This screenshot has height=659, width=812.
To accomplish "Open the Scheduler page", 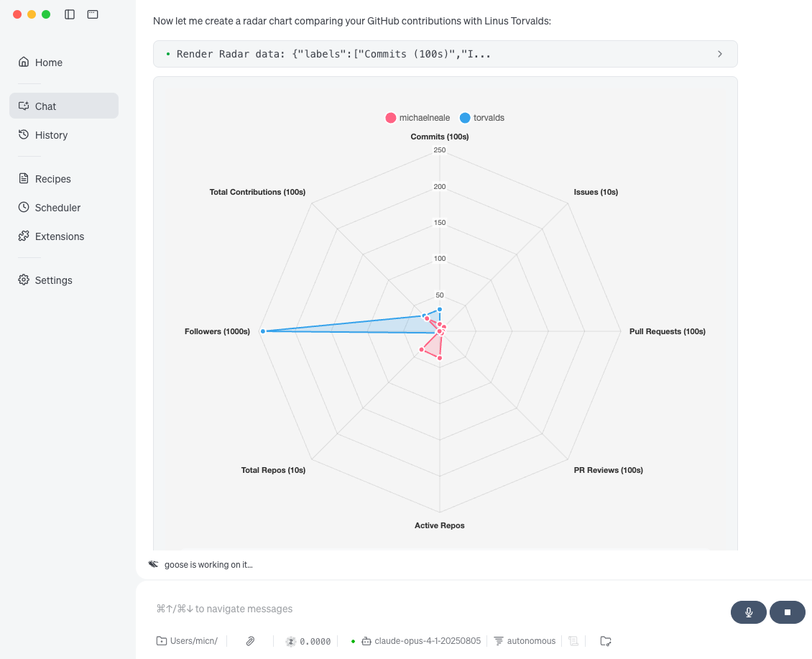I will (57, 208).
